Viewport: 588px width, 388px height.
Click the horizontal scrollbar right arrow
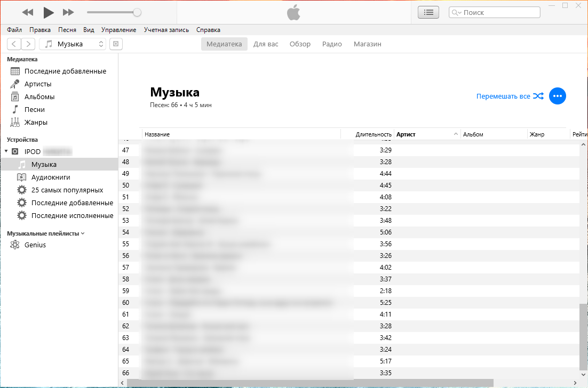(x=575, y=383)
